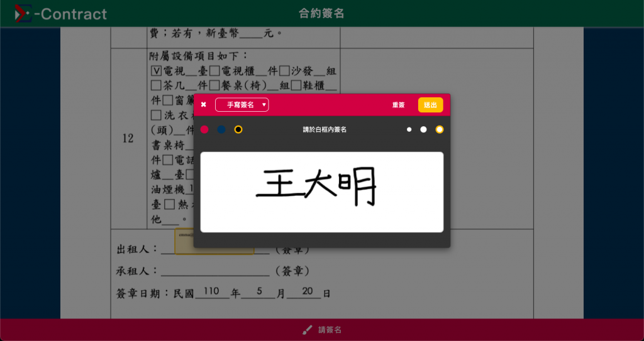Screen dimensions: 644x341
Task: Toggle the 電視 checked checkbox
Action: point(156,72)
